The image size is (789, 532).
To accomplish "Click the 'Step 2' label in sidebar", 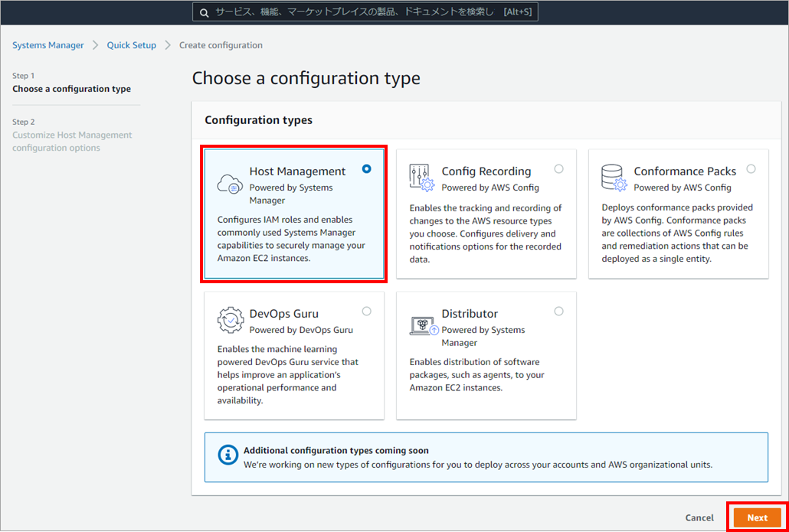I will 24,122.
